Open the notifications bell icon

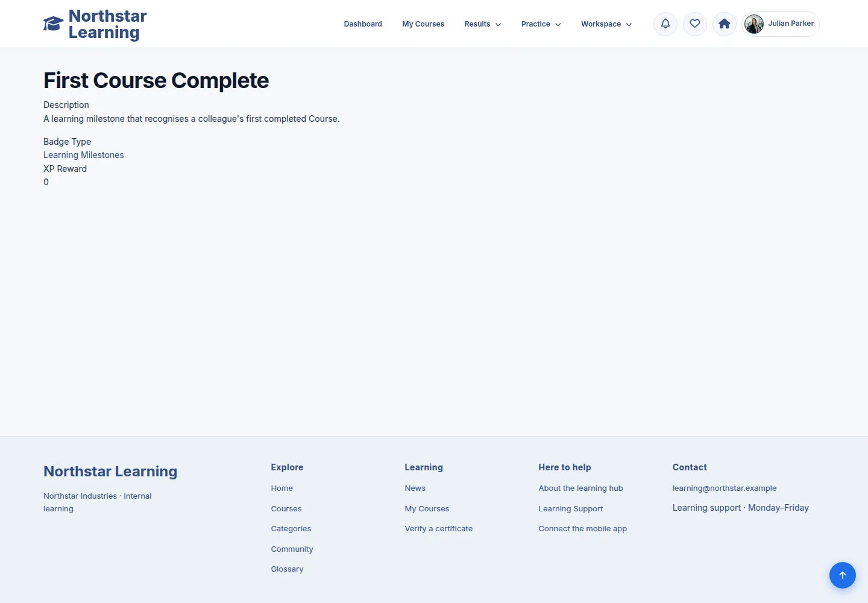[x=665, y=24]
